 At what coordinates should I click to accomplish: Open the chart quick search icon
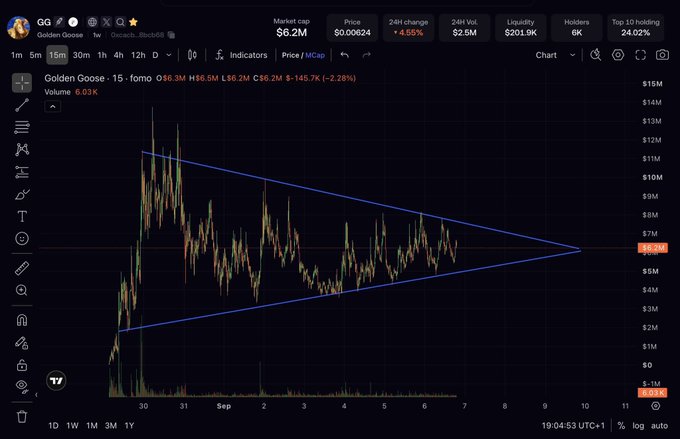tap(595, 55)
